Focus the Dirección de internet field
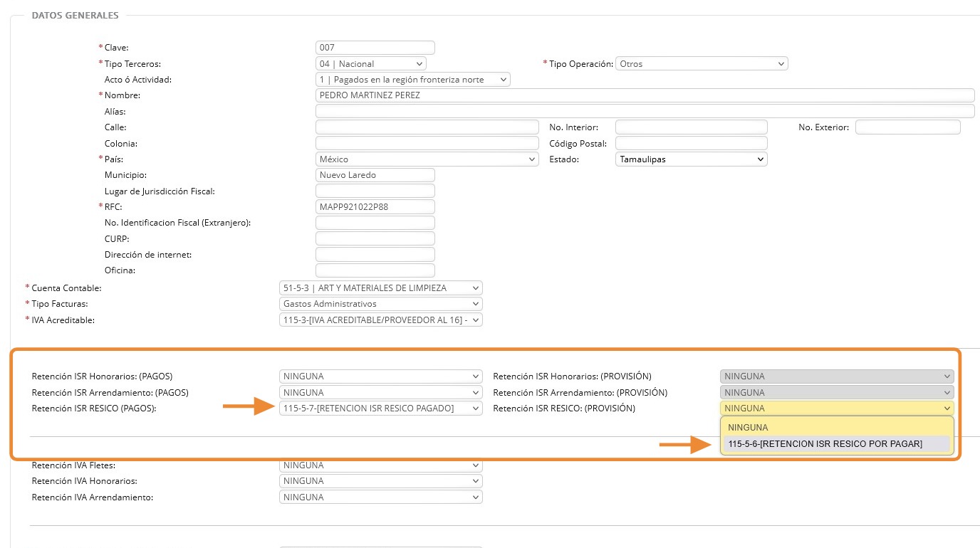 point(375,255)
